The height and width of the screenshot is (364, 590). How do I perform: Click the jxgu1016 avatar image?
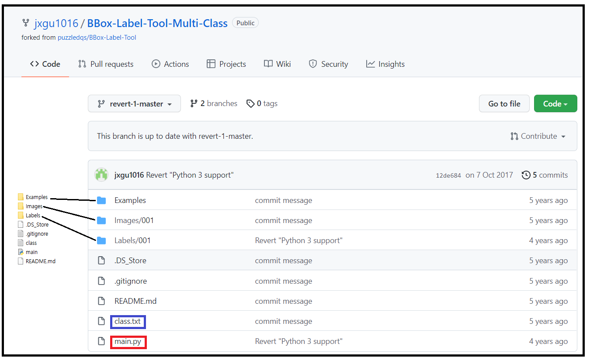coord(102,175)
